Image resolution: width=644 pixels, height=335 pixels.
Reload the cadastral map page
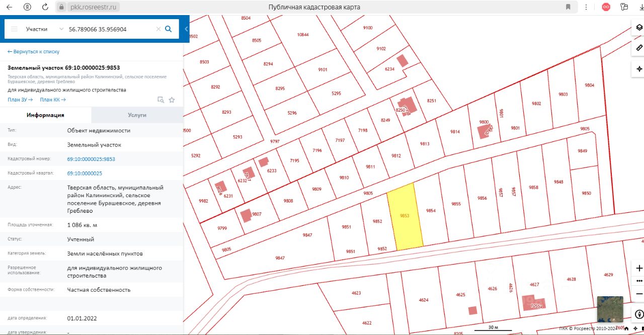tap(45, 7)
